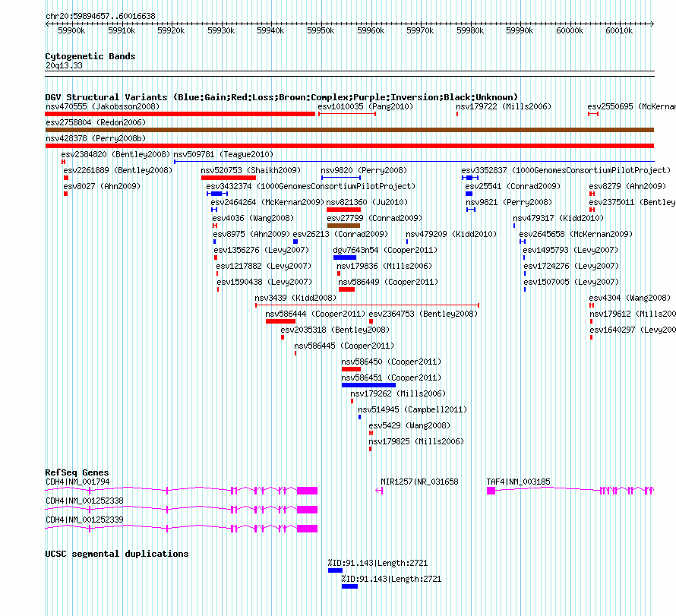Select the esv4036 (Wang2008) label

point(253,218)
